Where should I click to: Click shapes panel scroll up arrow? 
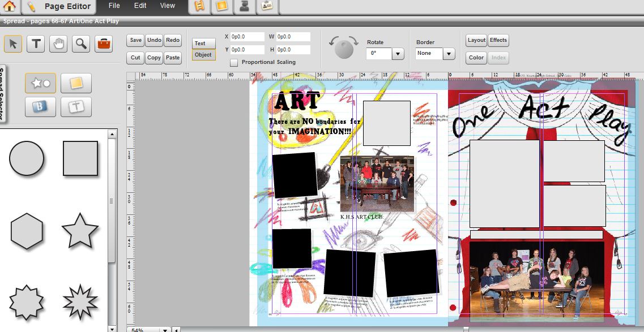click(112, 135)
